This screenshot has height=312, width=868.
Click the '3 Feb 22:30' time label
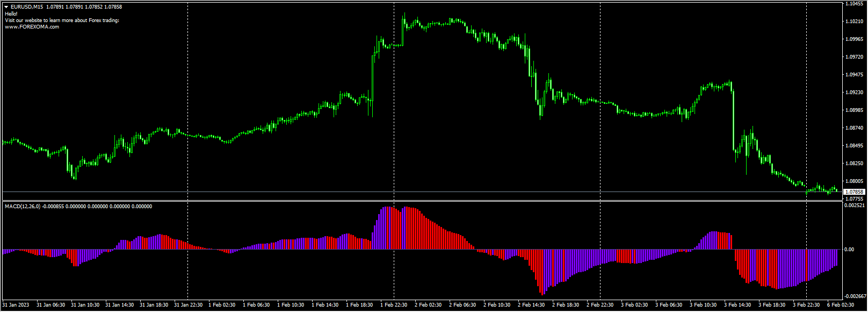[806, 305]
